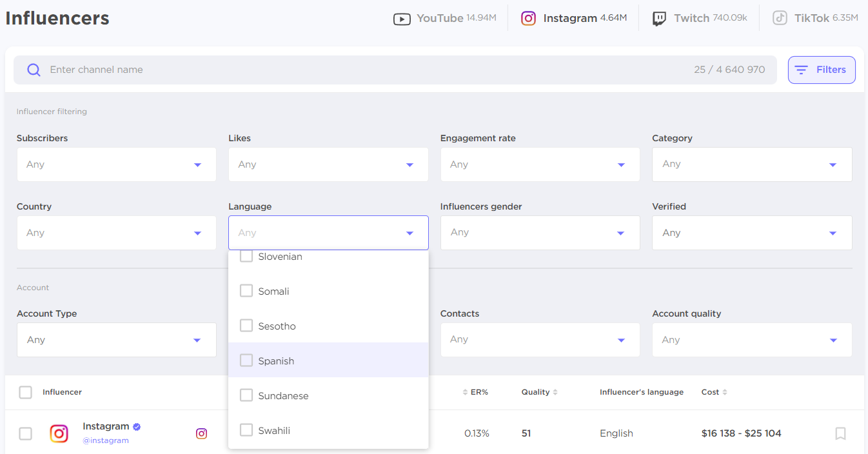
Task: Sort the table by Cost arrows
Action: pos(725,392)
